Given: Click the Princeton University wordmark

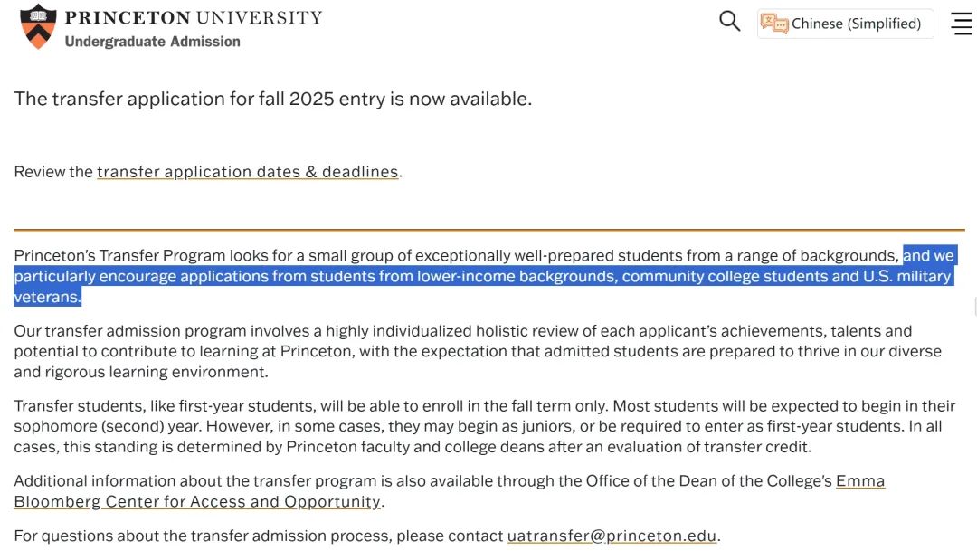Looking at the screenshot, I should pos(194,17).
